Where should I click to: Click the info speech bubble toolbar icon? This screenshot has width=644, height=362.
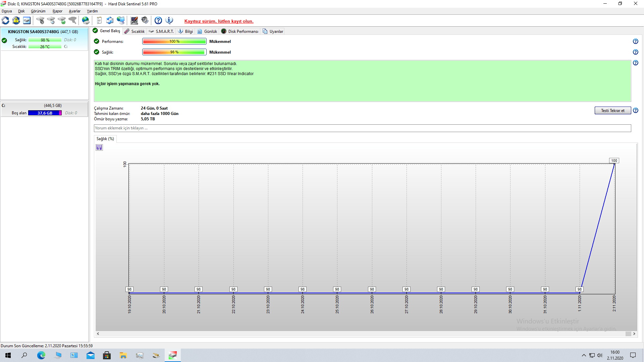point(169,21)
